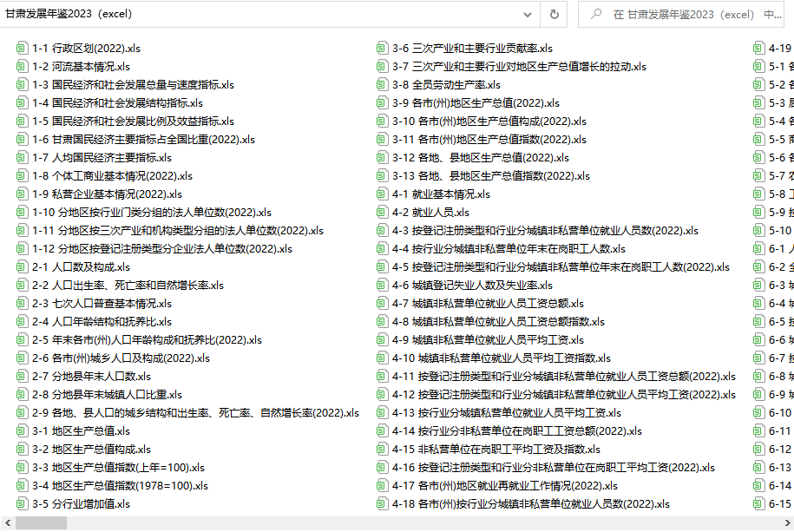Select file icon of 4-2 就业人员.xls
Image resolution: width=794 pixels, height=532 pixels.
pyautogui.click(x=382, y=213)
